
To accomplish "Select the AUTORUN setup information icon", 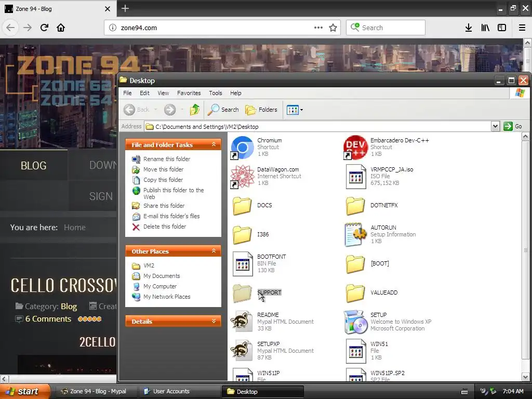I will click(355, 234).
